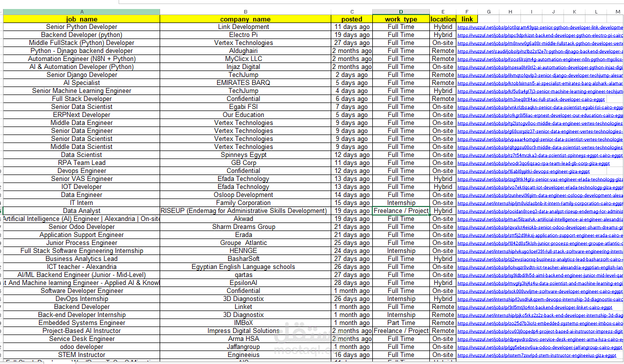Select the Part Time work type cell

click(x=401, y=323)
